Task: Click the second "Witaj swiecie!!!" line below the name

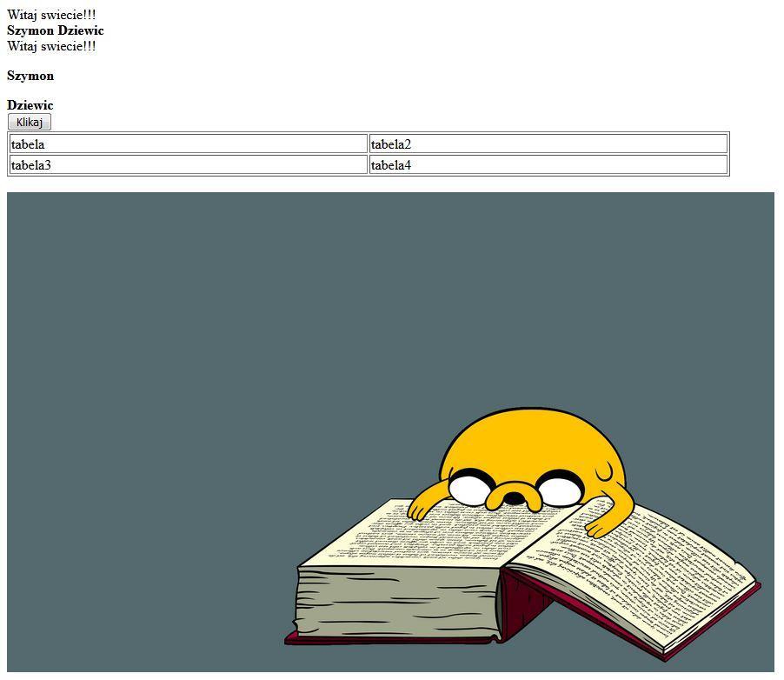Action: click(51, 46)
